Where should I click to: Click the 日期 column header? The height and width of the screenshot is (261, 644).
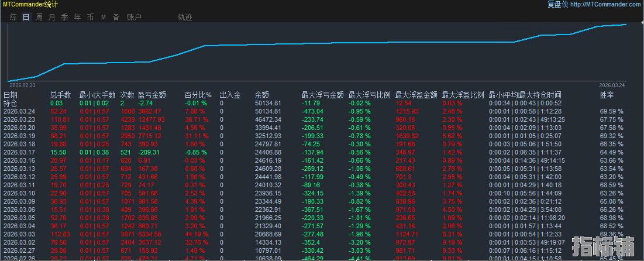tap(11, 95)
